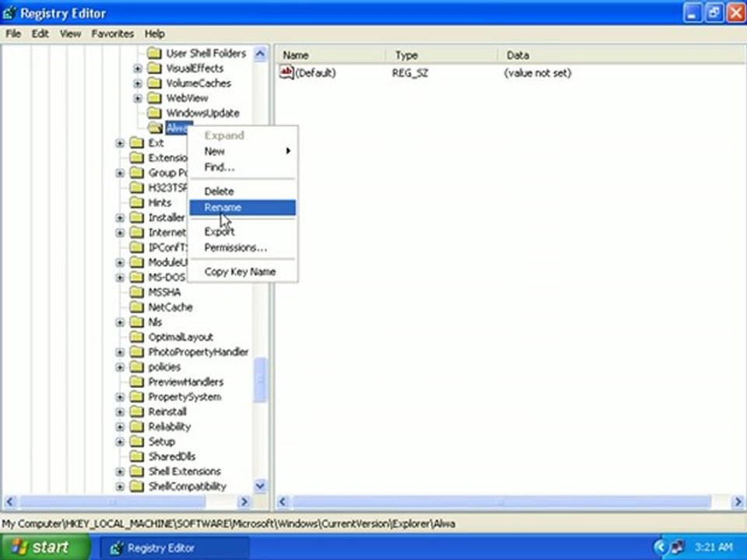Click the Registry Editor title bar icon
Screen dimensions: 747x560
(x=9, y=13)
